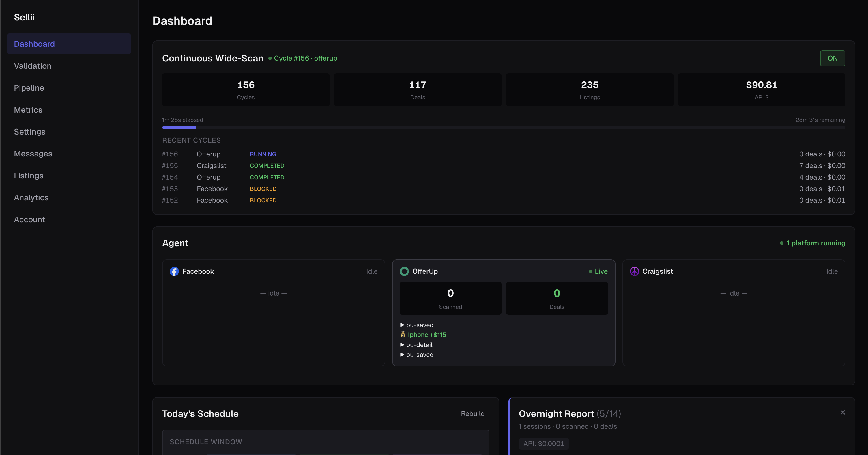Click the Sellii logo text

pos(24,17)
